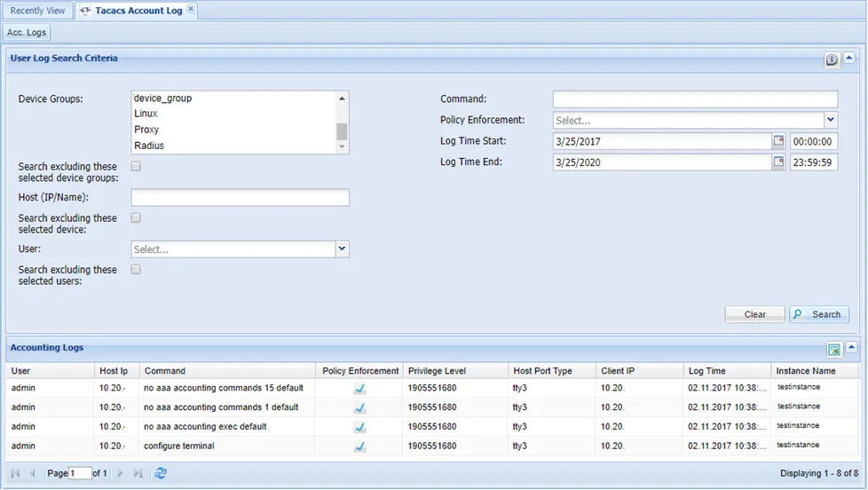Screen dimensions: 868x490
Task: Go to first page of Accounting Logs
Action: (x=15, y=473)
